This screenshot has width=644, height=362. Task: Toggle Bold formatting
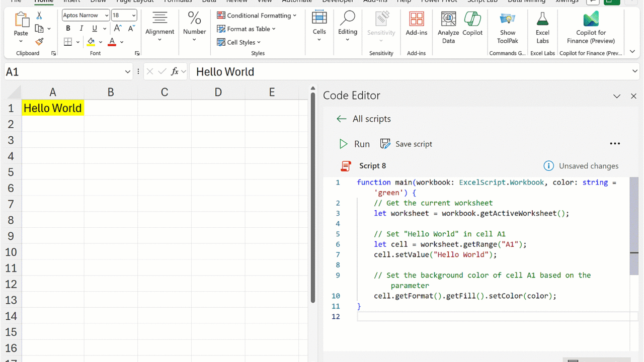[68, 29]
